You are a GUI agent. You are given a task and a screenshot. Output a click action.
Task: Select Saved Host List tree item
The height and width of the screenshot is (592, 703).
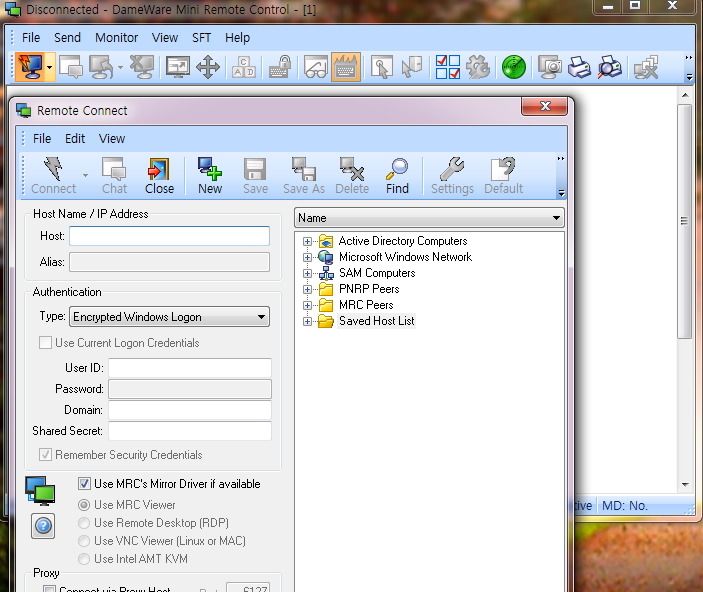(377, 321)
